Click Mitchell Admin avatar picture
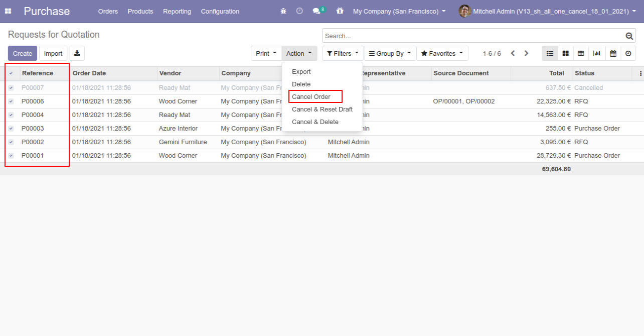Viewport: 644px width, 336px height. pos(464,11)
